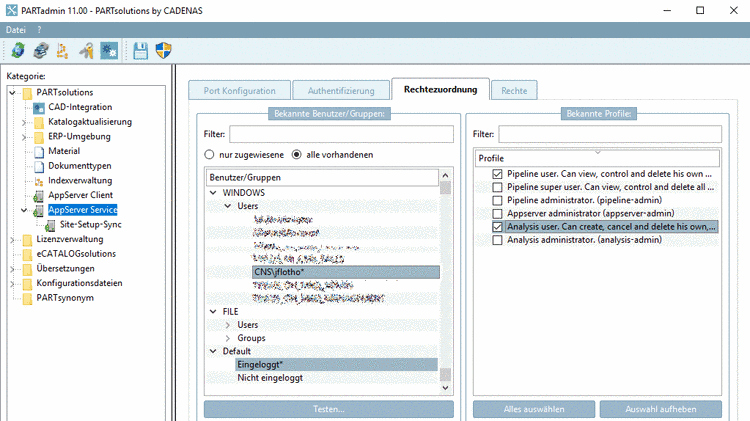
Task: Collapse the Users node under WINDOWS
Action: point(228,206)
